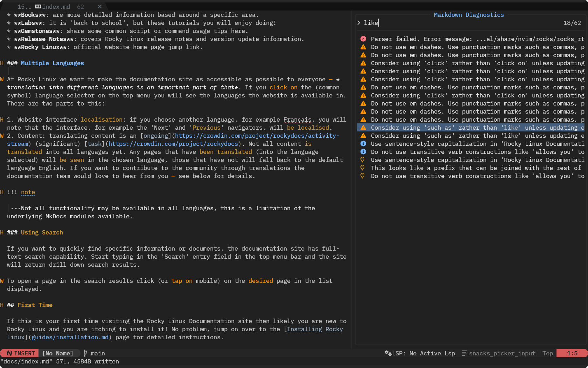Click the bold '**Gemstones**' list item
Image resolution: width=588 pixels, height=368 pixels.
click(x=37, y=31)
